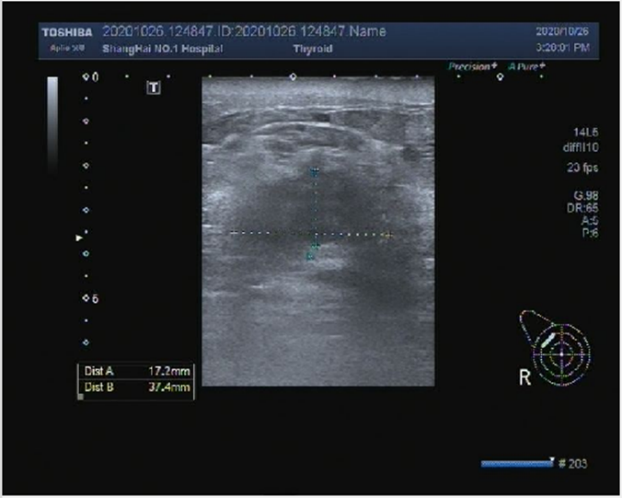Click the Aplio model name under TOSHIBA
Screen dimensions: 622x498
click(x=67, y=48)
